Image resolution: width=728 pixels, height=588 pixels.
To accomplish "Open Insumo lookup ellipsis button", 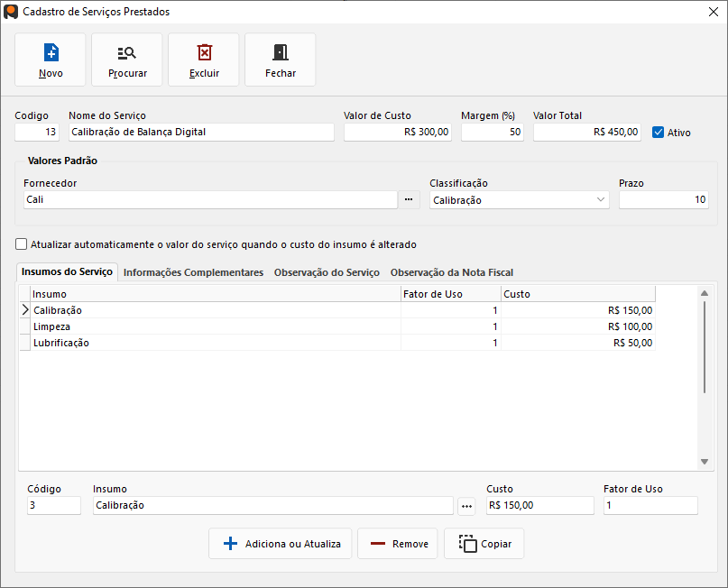I will click(466, 506).
